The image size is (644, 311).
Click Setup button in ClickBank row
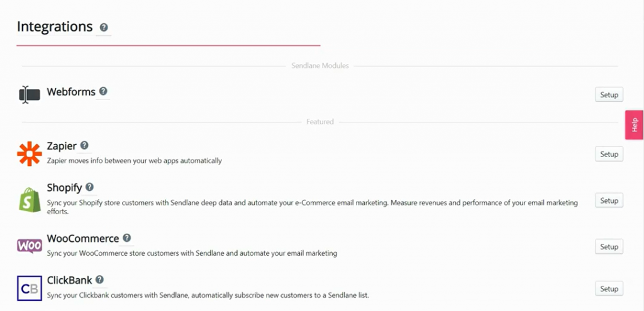[609, 288]
